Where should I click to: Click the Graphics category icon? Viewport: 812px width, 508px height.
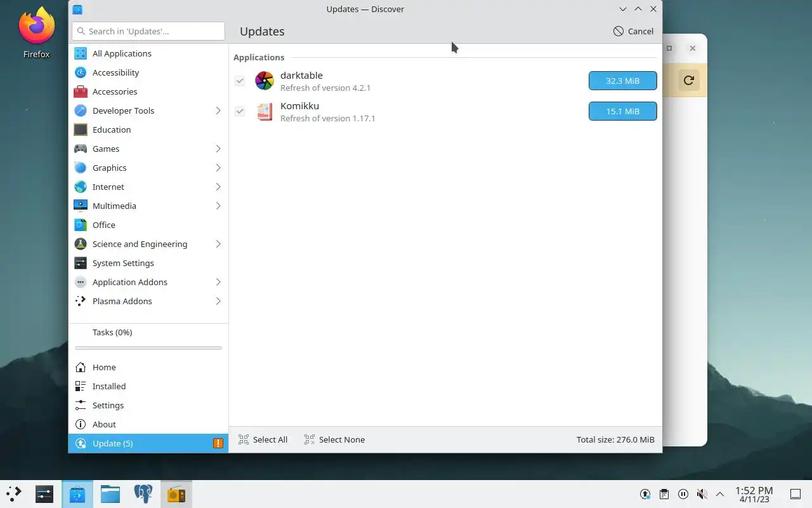pos(81,168)
